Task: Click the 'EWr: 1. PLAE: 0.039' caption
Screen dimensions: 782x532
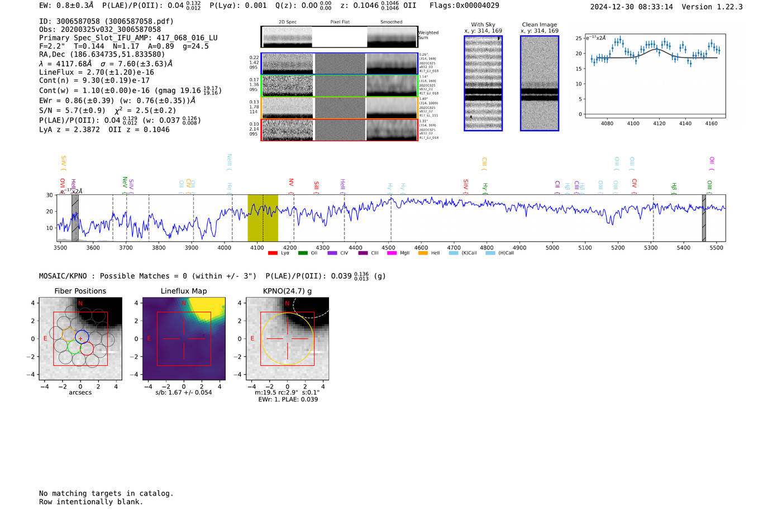Action: tap(288, 399)
